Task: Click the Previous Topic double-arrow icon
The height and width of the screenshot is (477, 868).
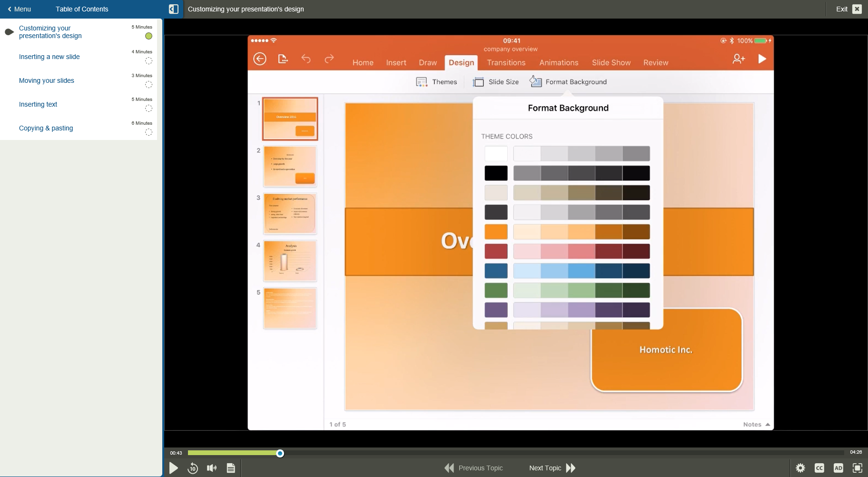Action: tap(448, 468)
